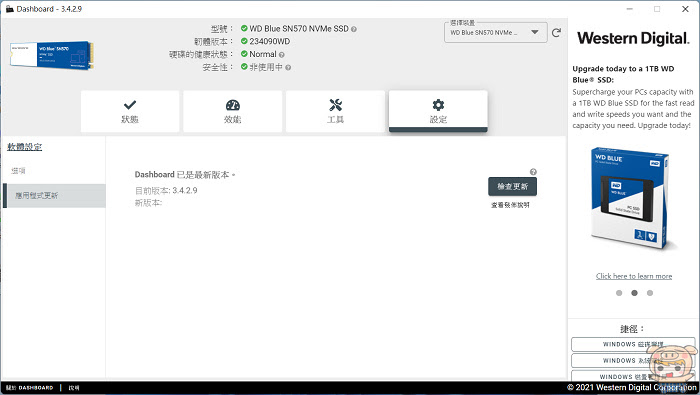Expand the WD Blue SN570 device dropdown

496,33
